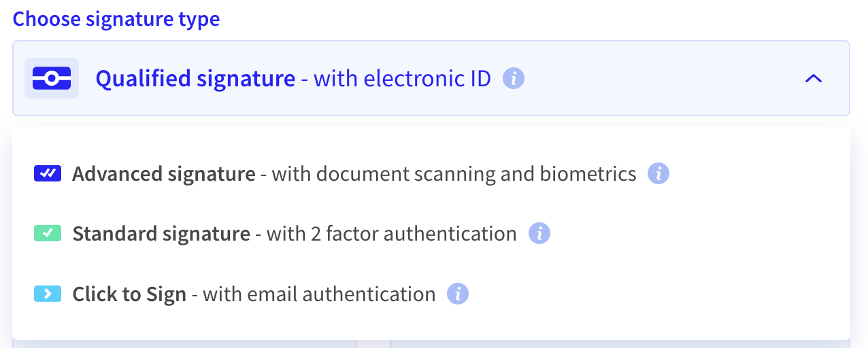
Task: Show info about Advanced signature
Action: tap(658, 174)
